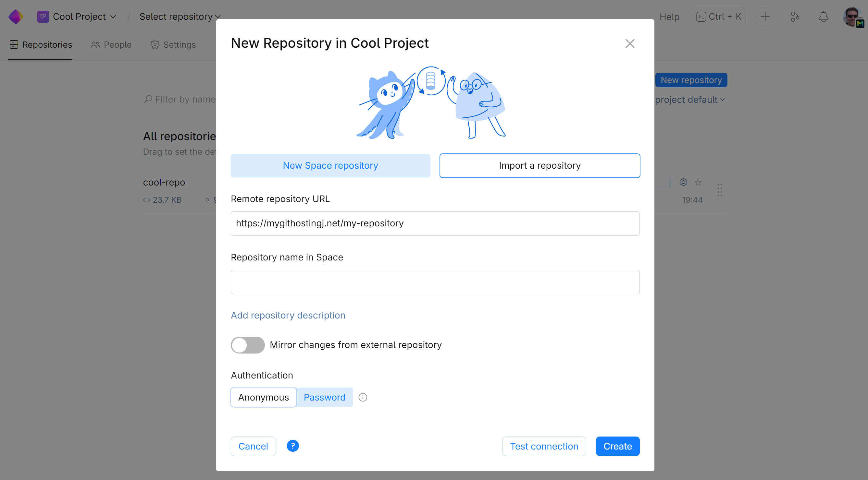Screen dimensions: 868x480
Task: Click your profile avatar in the top corner
Action: click(853, 17)
